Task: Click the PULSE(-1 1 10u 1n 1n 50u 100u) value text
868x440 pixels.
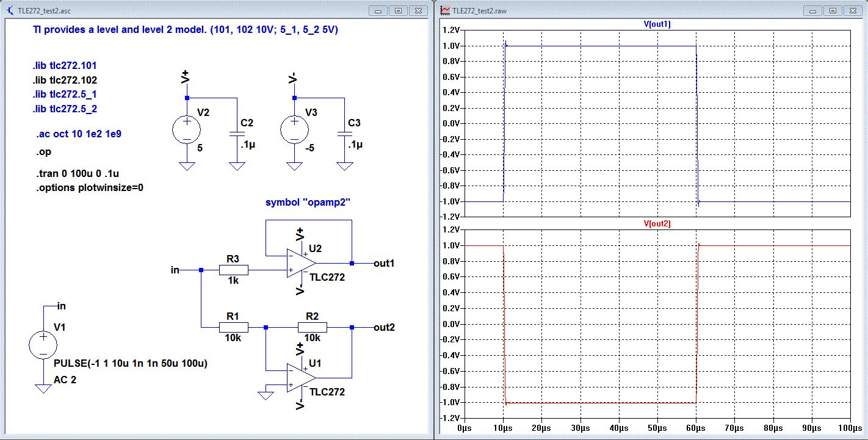Action: tap(131, 364)
